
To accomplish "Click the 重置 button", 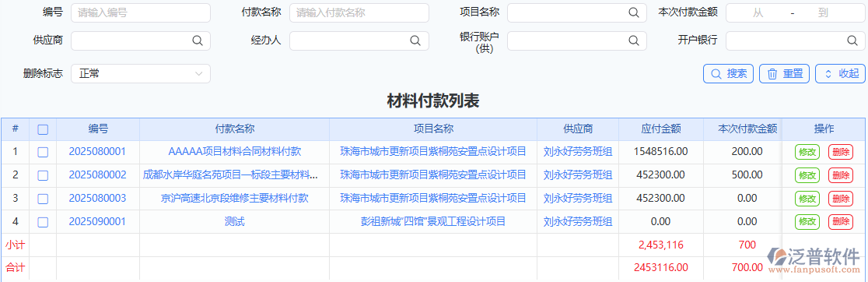I will 785,74.
